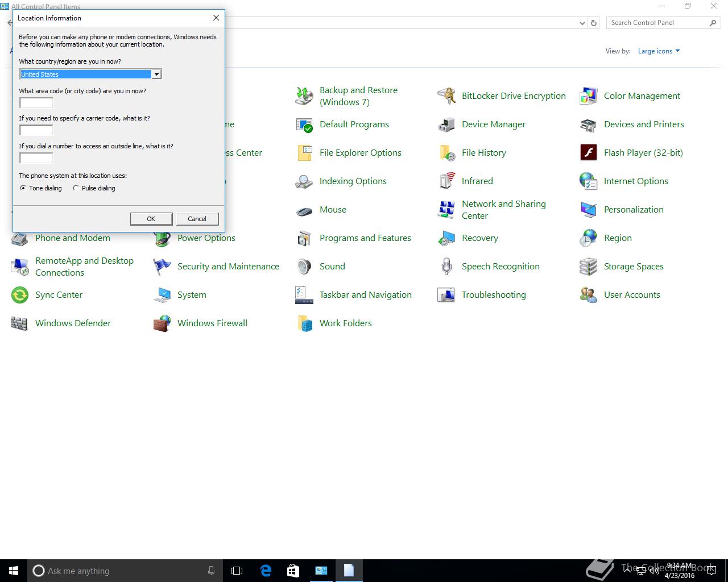Refresh the Control Panel address bar
Screen dimensions: 728x582
point(594,23)
